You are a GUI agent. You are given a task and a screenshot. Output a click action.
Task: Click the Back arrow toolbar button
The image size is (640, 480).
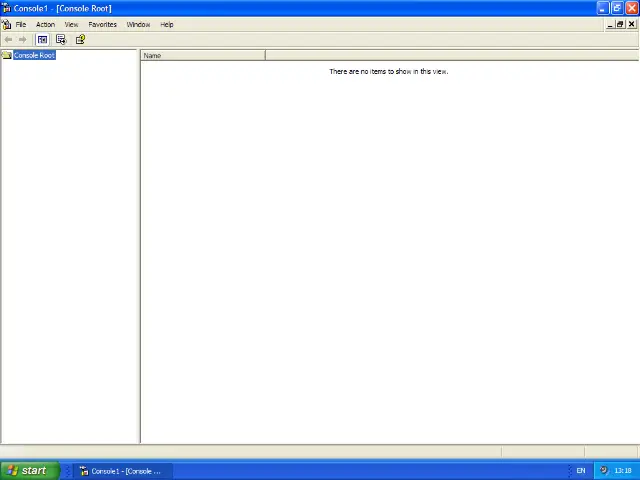click(8, 40)
